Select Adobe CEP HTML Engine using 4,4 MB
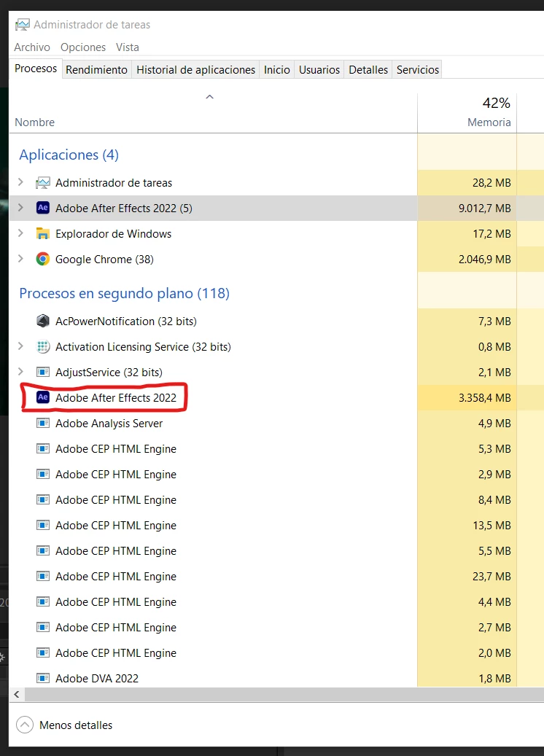The width and height of the screenshot is (544, 756). [116, 602]
